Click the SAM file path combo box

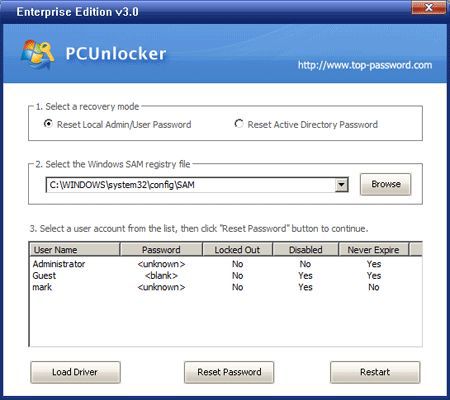[x=197, y=185]
